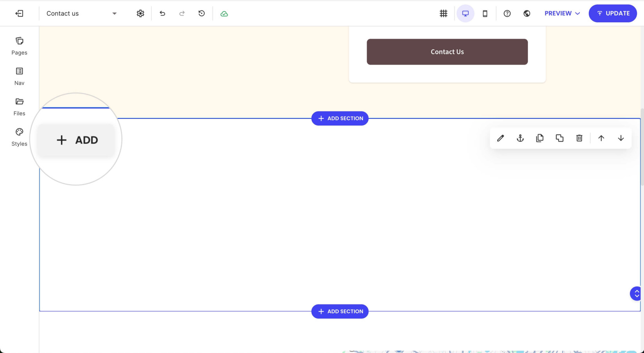Move section up with arrow icon
644x353 pixels.
tap(601, 138)
